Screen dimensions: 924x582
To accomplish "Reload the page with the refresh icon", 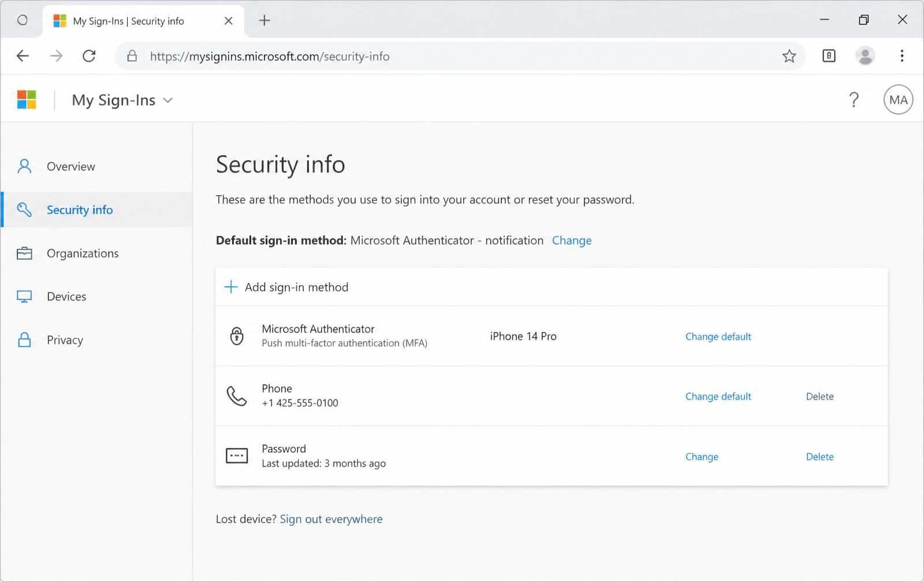I will [x=89, y=56].
